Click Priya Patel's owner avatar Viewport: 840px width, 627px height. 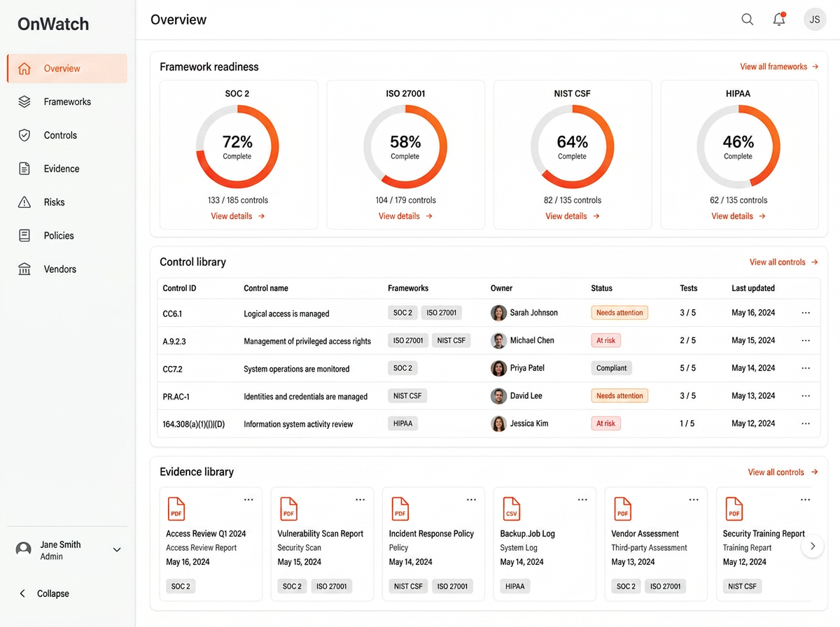click(498, 368)
